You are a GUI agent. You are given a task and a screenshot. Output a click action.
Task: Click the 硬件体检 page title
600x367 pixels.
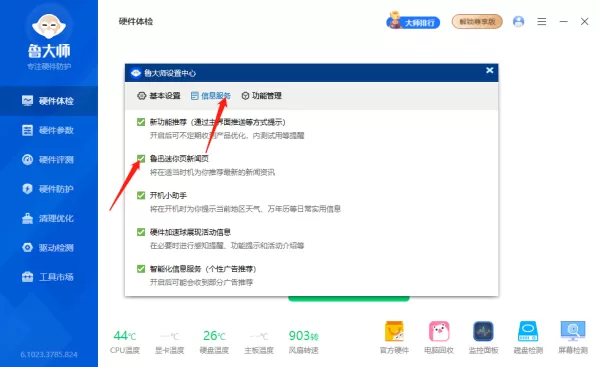[136, 21]
